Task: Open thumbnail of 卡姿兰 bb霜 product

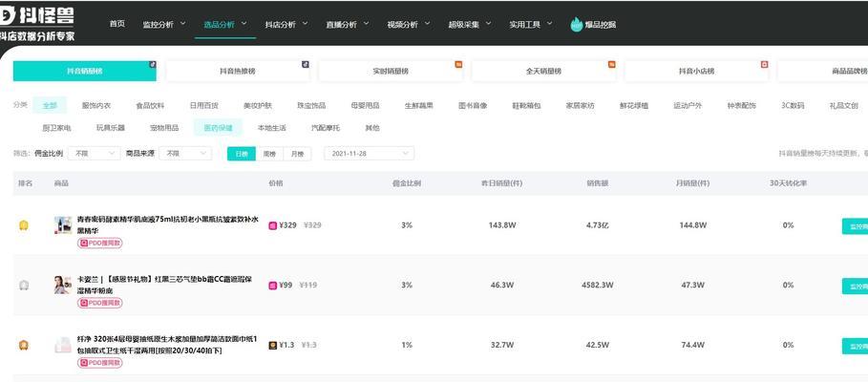Action: (63, 286)
